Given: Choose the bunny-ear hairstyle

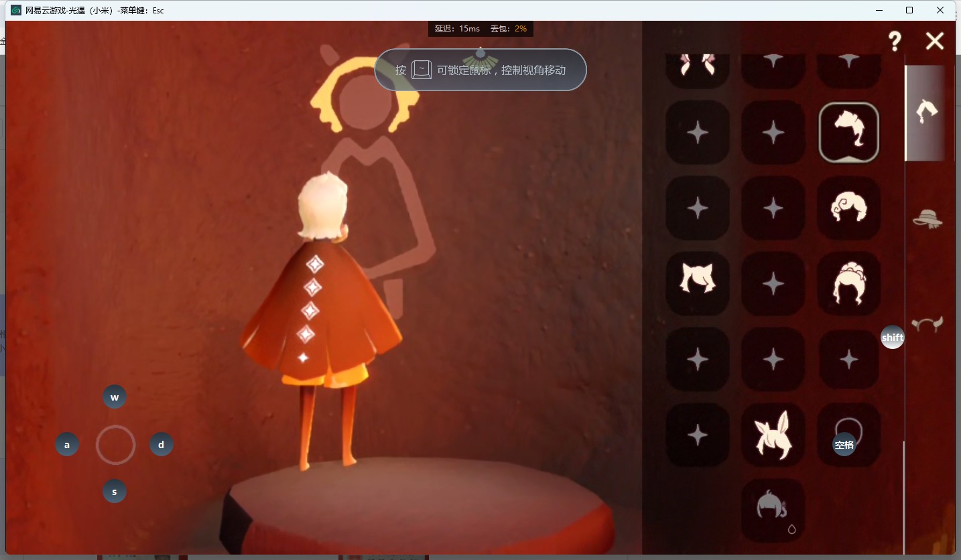Looking at the screenshot, I should pyautogui.click(x=773, y=435).
